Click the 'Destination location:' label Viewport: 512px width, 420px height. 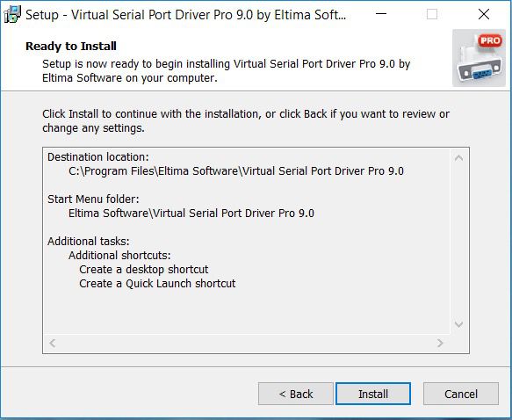click(x=98, y=157)
